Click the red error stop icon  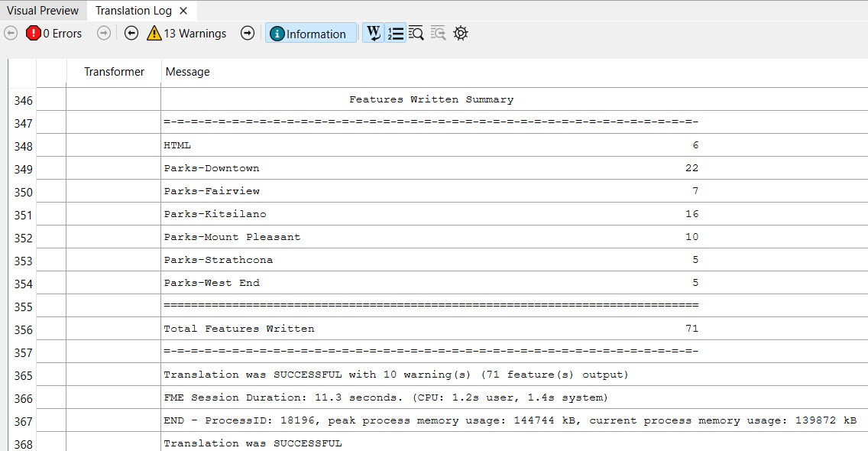click(x=34, y=34)
